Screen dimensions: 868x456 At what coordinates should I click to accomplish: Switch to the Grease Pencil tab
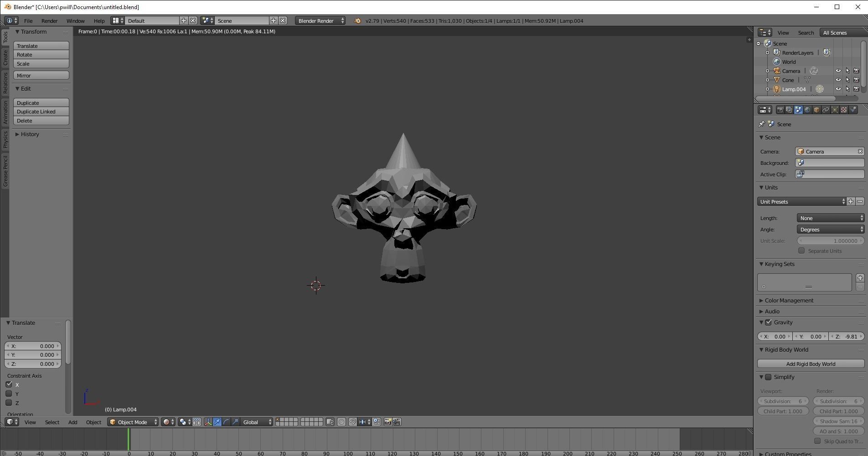pos(5,171)
